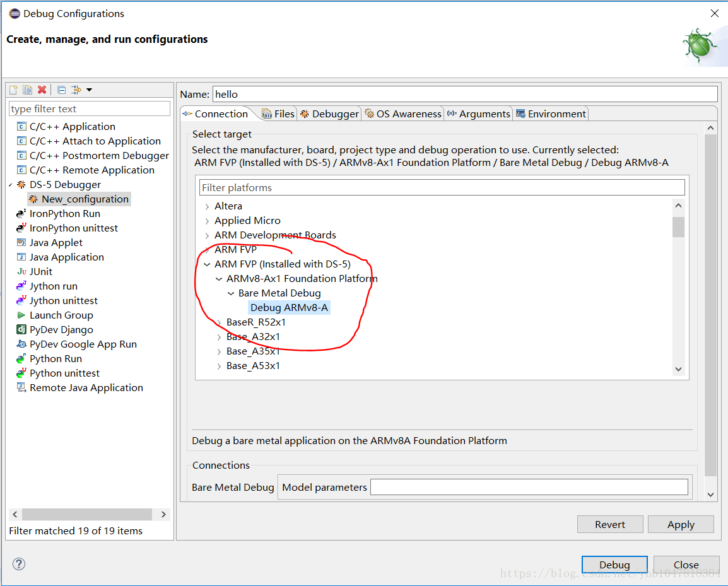Click the 'type filter text' field
The height and width of the screenshot is (586, 728).
click(x=89, y=108)
